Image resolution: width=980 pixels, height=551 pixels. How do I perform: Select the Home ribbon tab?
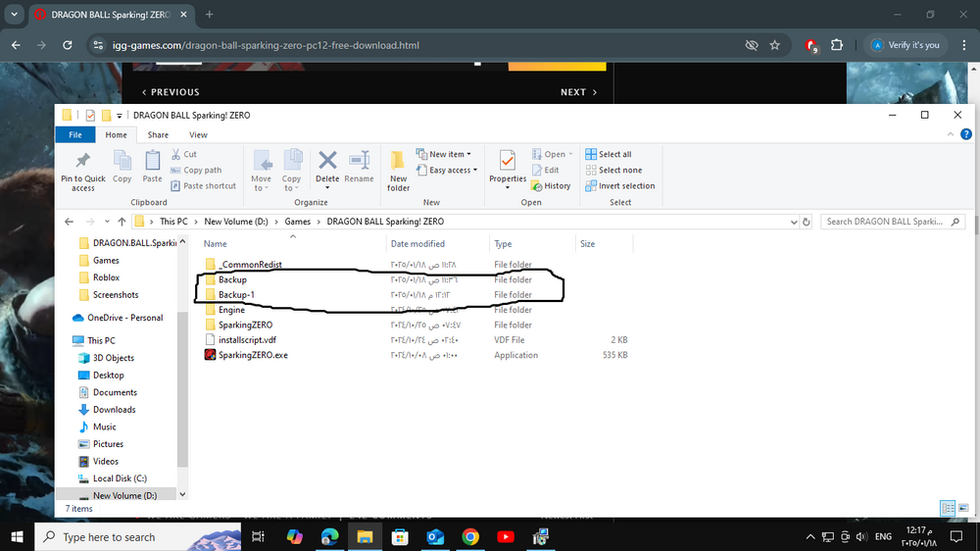point(116,134)
